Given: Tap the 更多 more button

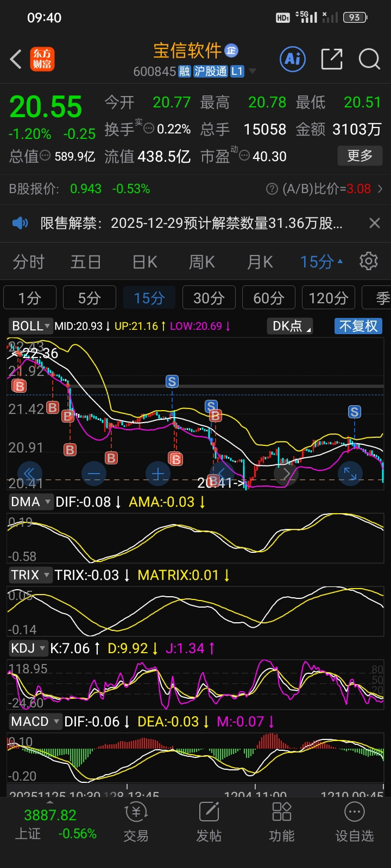Looking at the screenshot, I should pyautogui.click(x=360, y=156).
